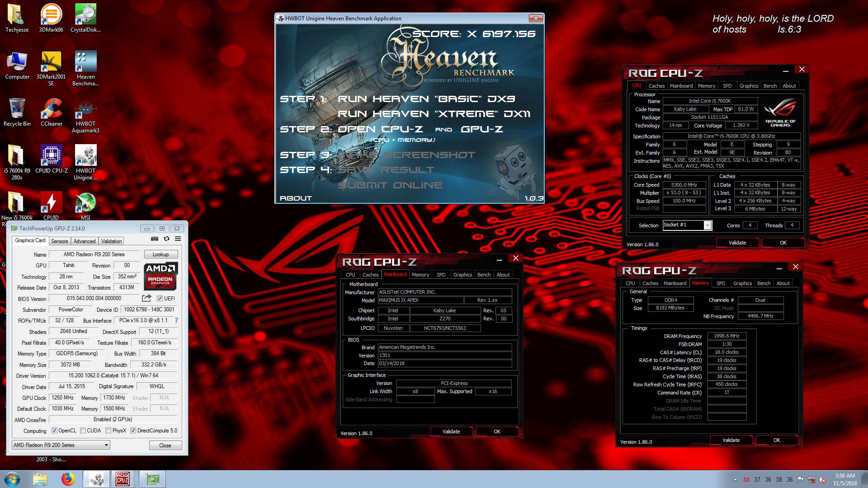
Task: Open Firefox from the taskbar
Action: coord(68,479)
